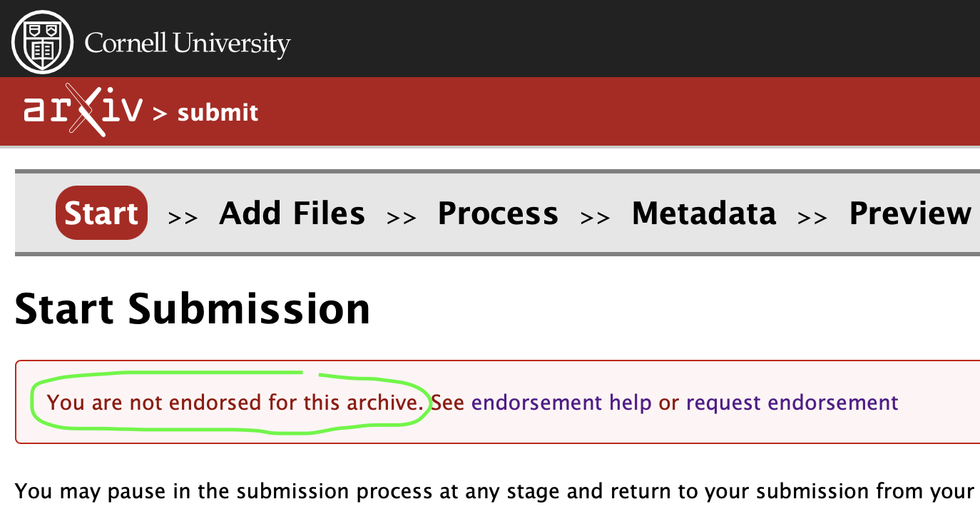Image resolution: width=980 pixels, height=514 pixels.
Task: Click the 'You are not endorsed' error message
Action: [x=235, y=403]
